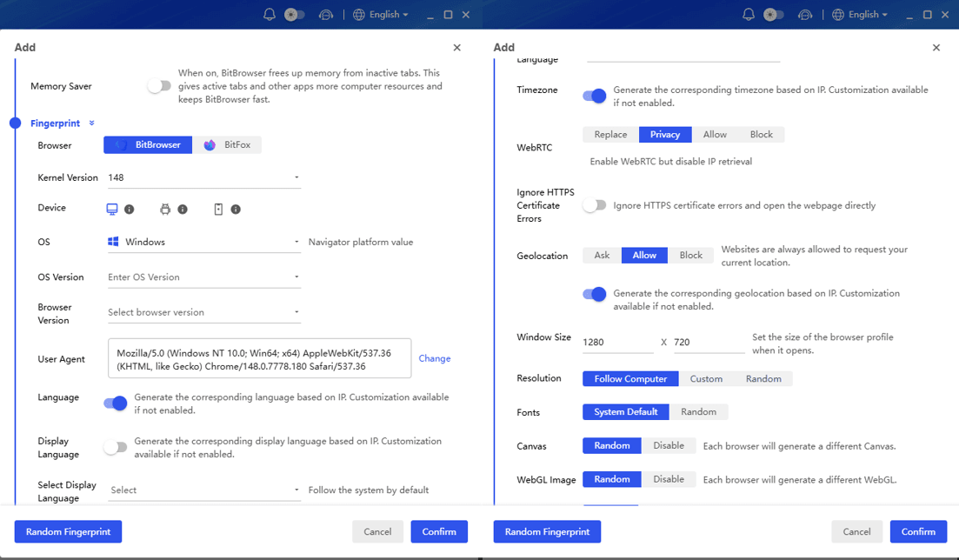The height and width of the screenshot is (560, 959).
Task: Select the Android device icon
Action: pyautogui.click(x=165, y=210)
